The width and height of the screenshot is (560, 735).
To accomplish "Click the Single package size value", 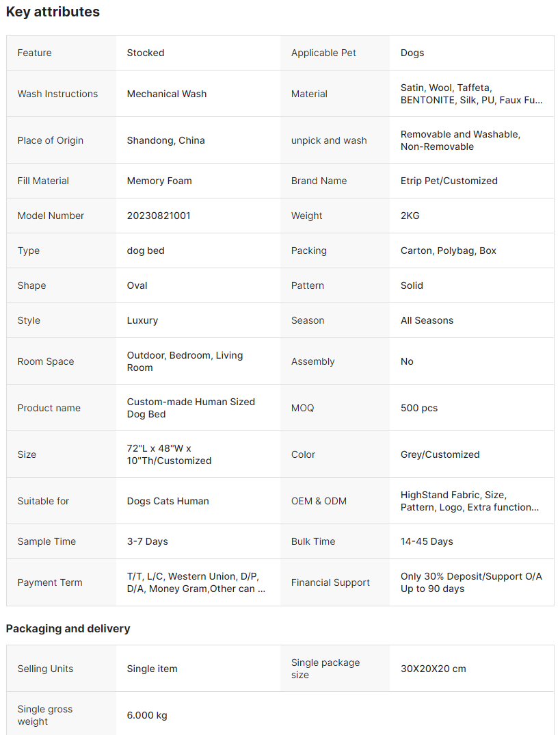I will point(433,669).
